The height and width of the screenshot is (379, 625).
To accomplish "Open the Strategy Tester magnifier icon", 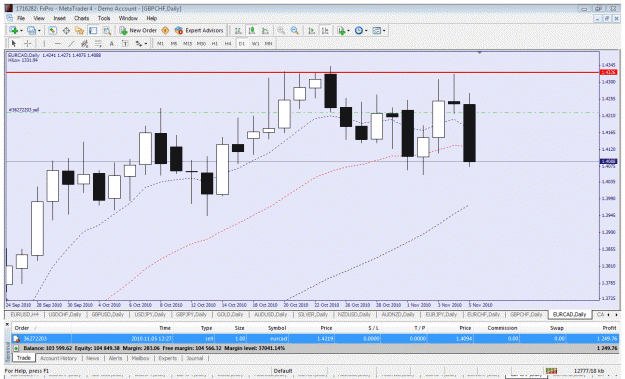I will point(107,31).
